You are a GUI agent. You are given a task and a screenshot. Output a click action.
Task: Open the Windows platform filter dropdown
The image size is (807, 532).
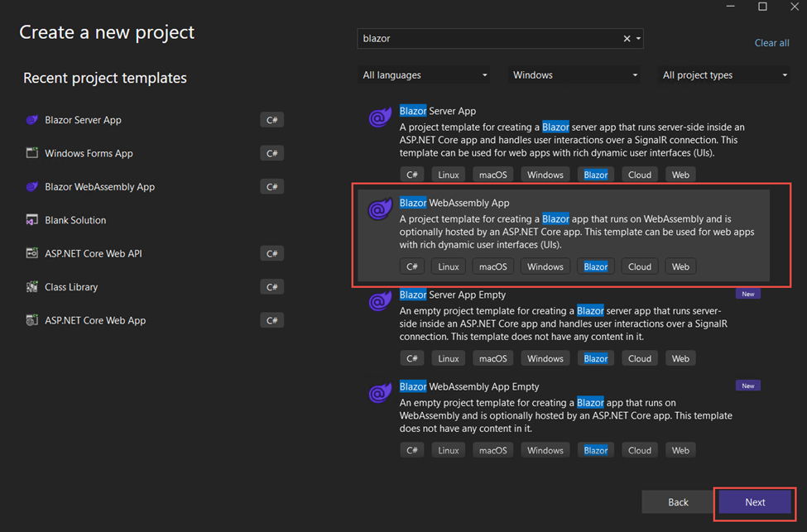pyautogui.click(x=575, y=75)
